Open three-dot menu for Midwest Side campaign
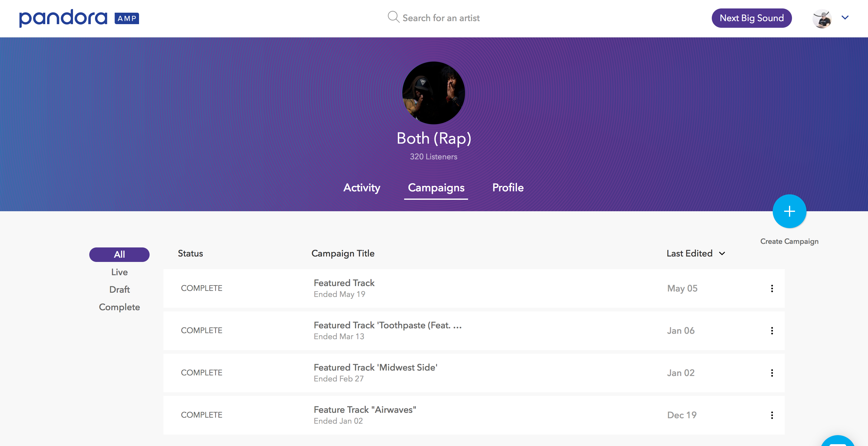The height and width of the screenshot is (446, 868). tap(771, 372)
